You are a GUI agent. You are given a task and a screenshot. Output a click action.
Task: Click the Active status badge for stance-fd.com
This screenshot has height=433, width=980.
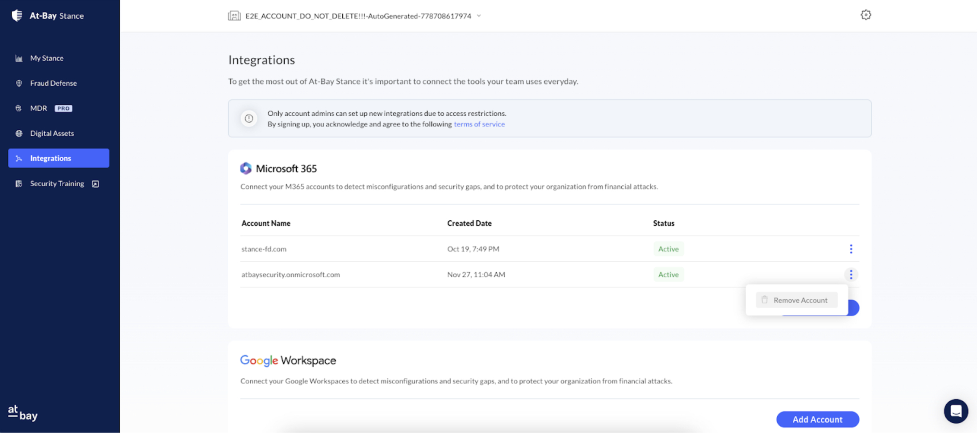[x=668, y=249]
